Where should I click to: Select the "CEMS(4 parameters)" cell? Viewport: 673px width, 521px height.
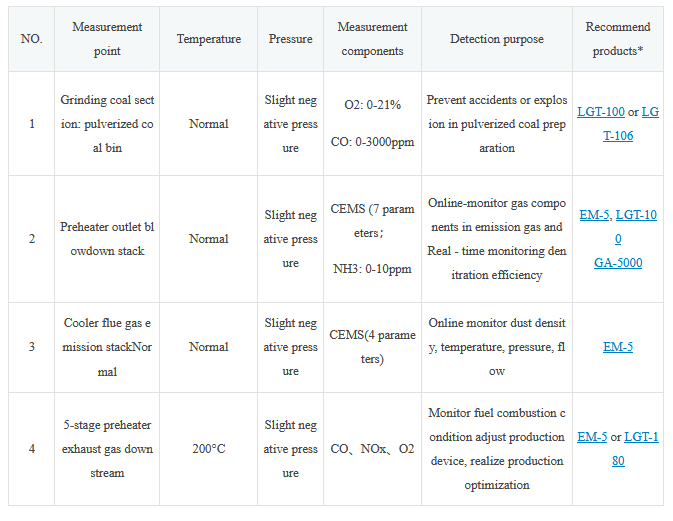(x=372, y=347)
